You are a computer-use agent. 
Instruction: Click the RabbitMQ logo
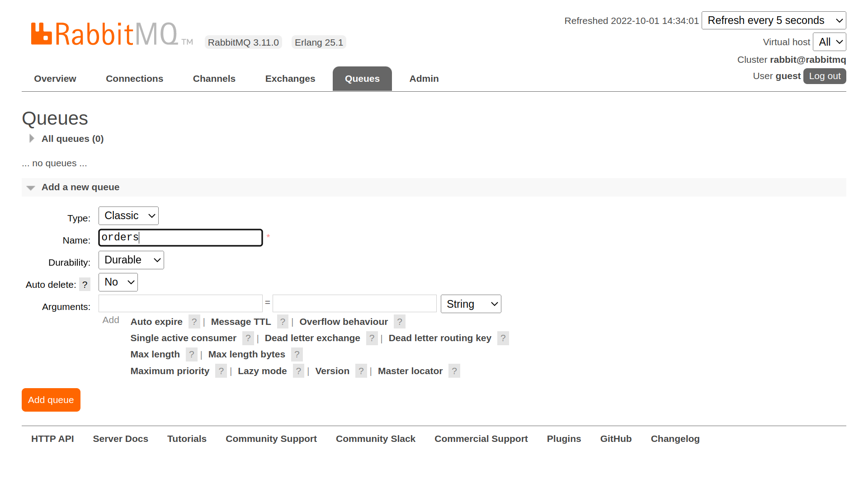tap(105, 34)
